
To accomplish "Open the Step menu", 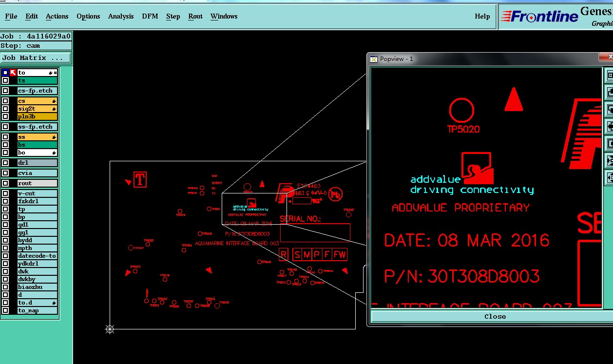I will pyautogui.click(x=173, y=16).
